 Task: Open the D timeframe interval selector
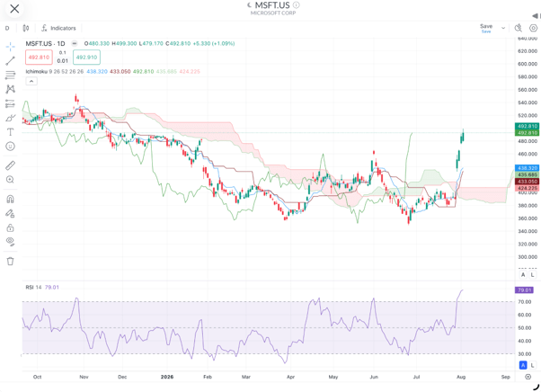pos(7,28)
